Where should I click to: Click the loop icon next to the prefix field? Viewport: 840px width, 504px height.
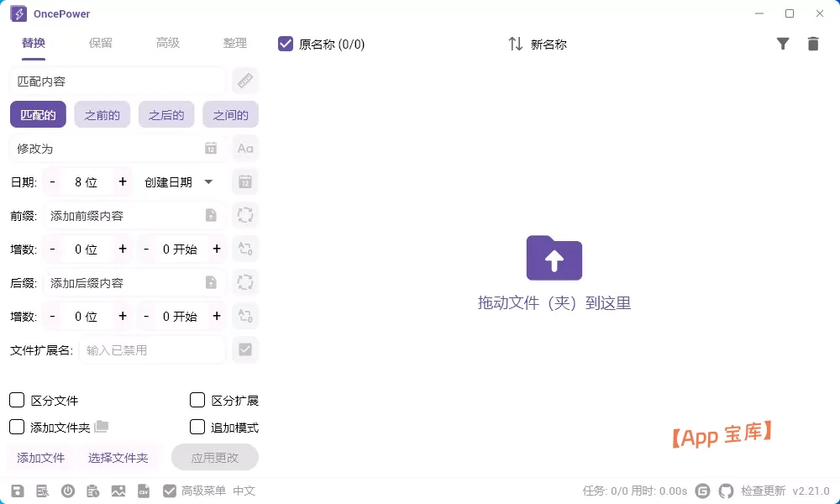coord(244,215)
